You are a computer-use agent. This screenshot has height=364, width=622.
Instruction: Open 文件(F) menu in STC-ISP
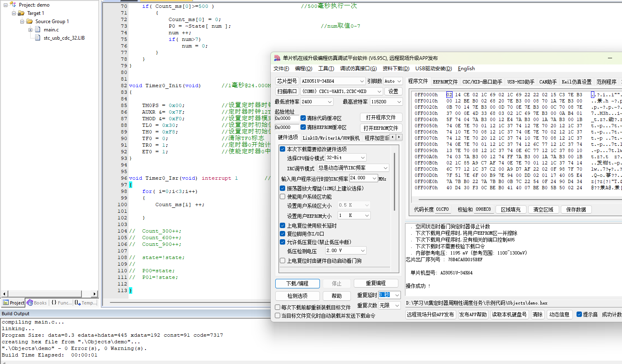tap(281, 69)
